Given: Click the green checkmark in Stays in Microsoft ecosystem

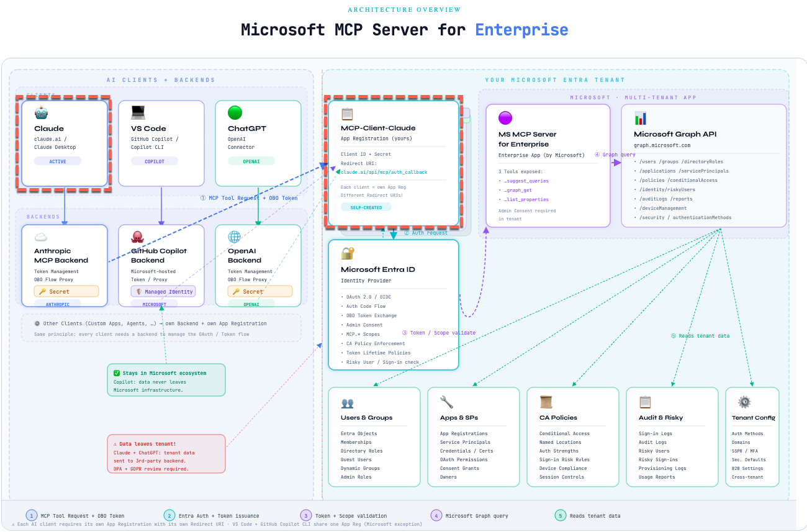Looking at the screenshot, I should tap(117, 373).
